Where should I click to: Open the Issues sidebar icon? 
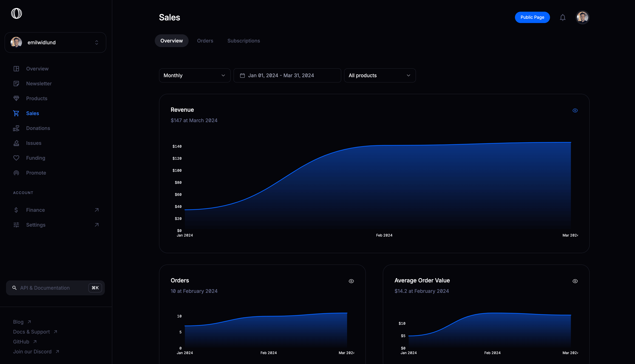pos(16,143)
